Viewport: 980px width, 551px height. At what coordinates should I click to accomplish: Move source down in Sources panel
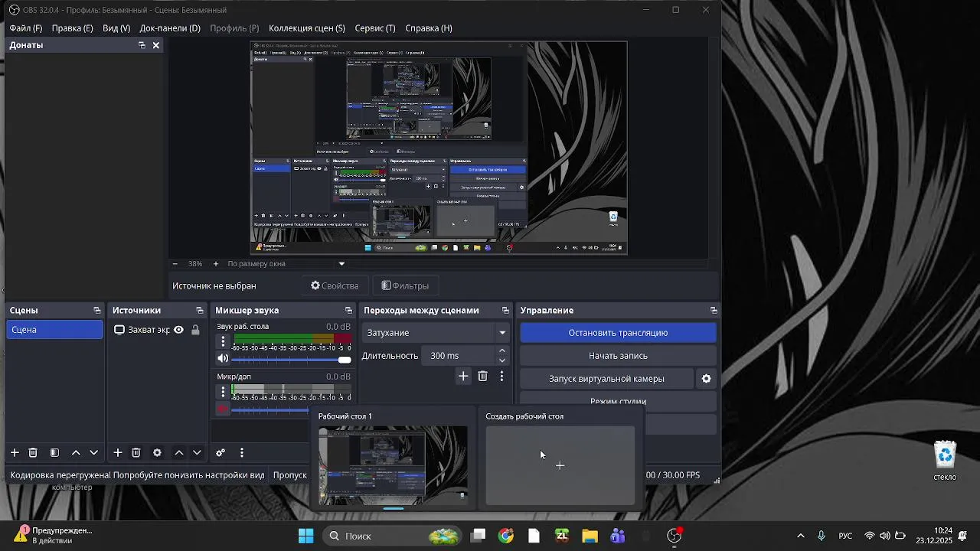197,453
